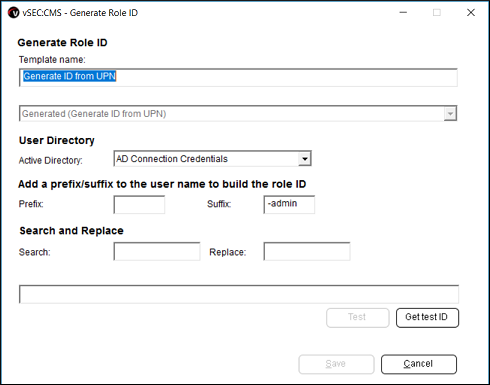
Task: Click the Save button
Action: [336, 364]
